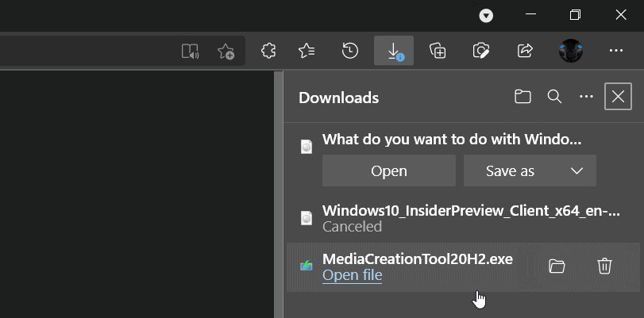Open the Favorites list icon
The height and width of the screenshot is (318, 644).
(x=307, y=51)
